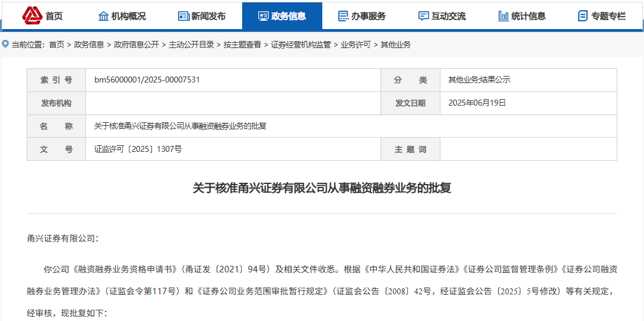
Task: Click the salutation 甬兴证券有限公司：
Action: 63,238
